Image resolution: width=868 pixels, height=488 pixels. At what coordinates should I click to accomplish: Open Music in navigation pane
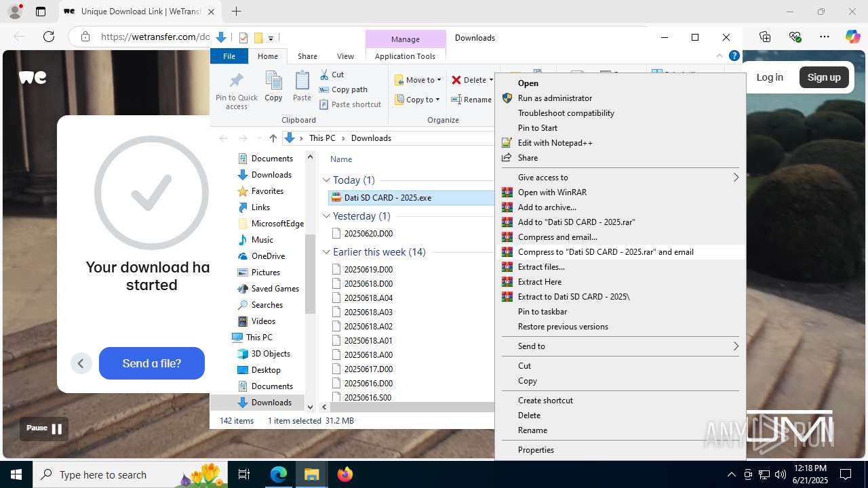tap(262, 240)
